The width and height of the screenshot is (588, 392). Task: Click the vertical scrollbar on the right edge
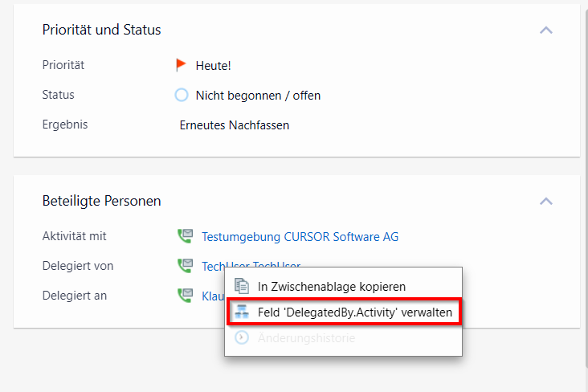pyautogui.click(x=586, y=187)
